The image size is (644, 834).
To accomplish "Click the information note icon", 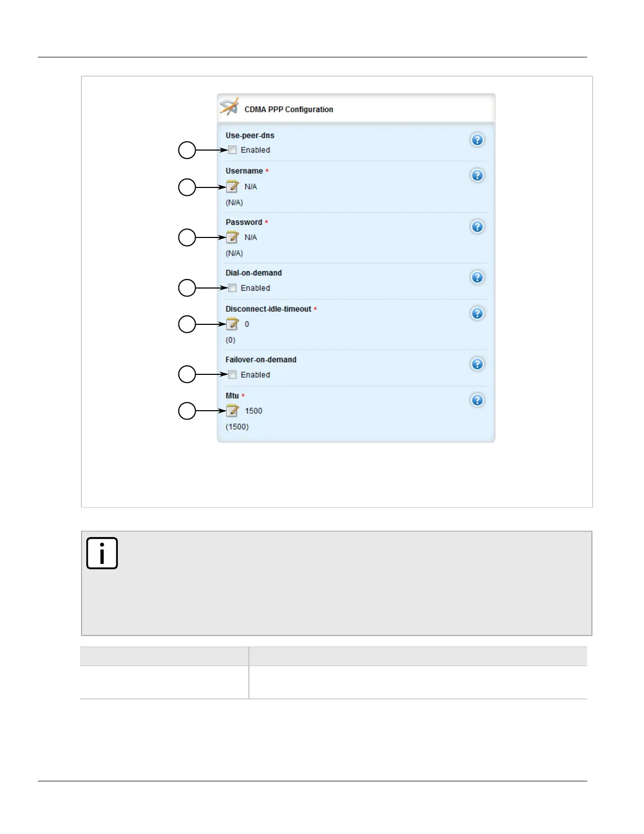I will click(x=102, y=553).
